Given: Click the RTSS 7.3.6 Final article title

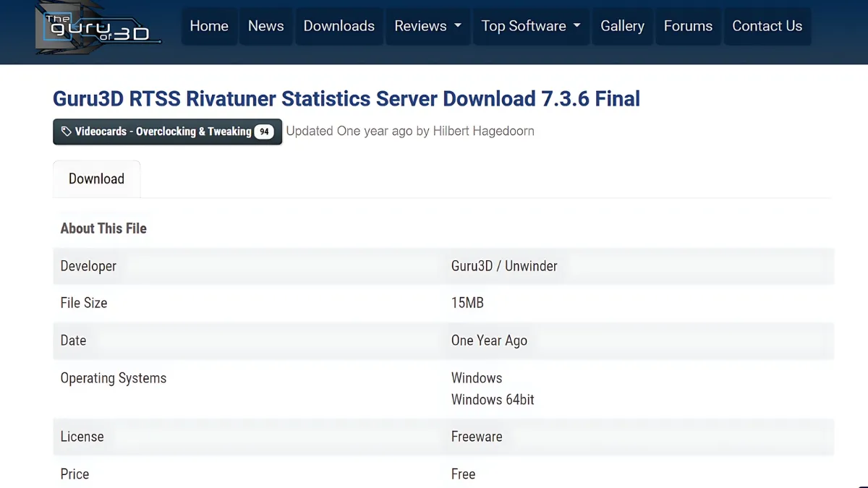Looking at the screenshot, I should click(346, 99).
